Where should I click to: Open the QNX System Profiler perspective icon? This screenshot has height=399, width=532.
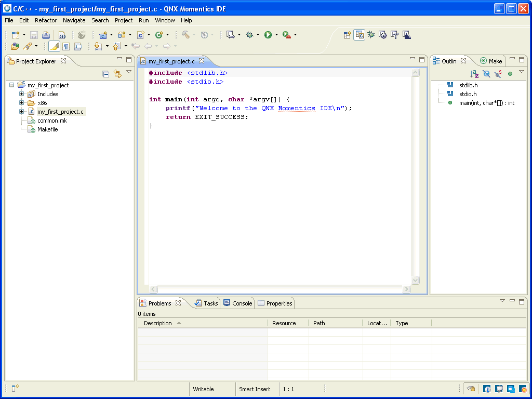(407, 35)
